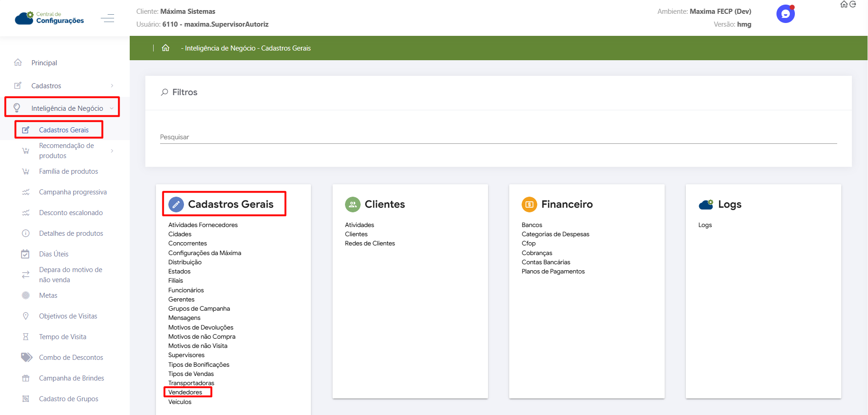Click the Pesquisar search field

click(498, 137)
